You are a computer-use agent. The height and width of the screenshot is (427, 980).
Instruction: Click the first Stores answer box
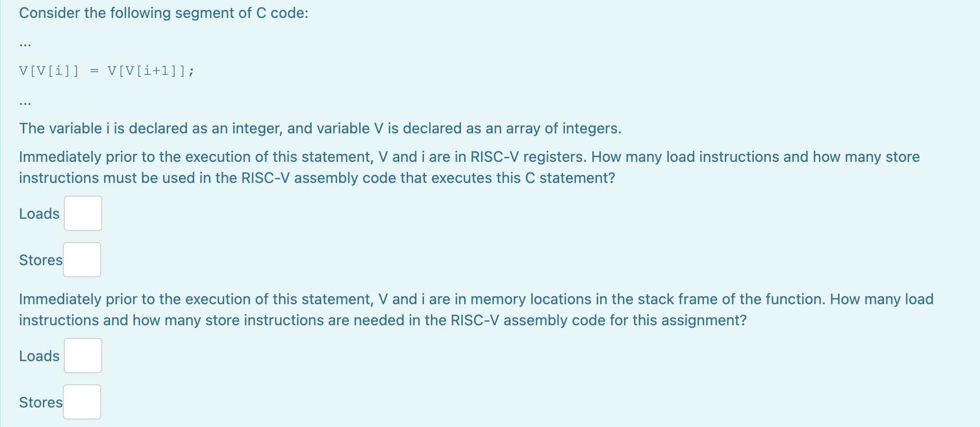pyautogui.click(x=82, y=259)
